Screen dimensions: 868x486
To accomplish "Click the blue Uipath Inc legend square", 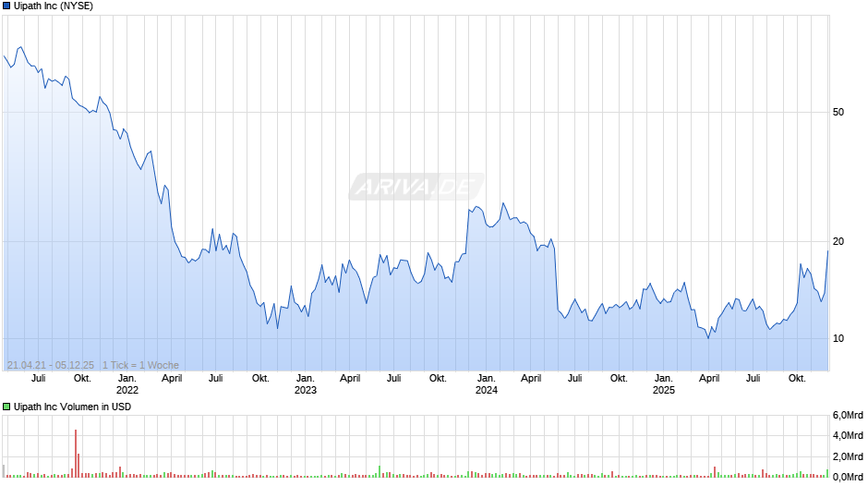I will pyautogui.click(x=6, y=6).
